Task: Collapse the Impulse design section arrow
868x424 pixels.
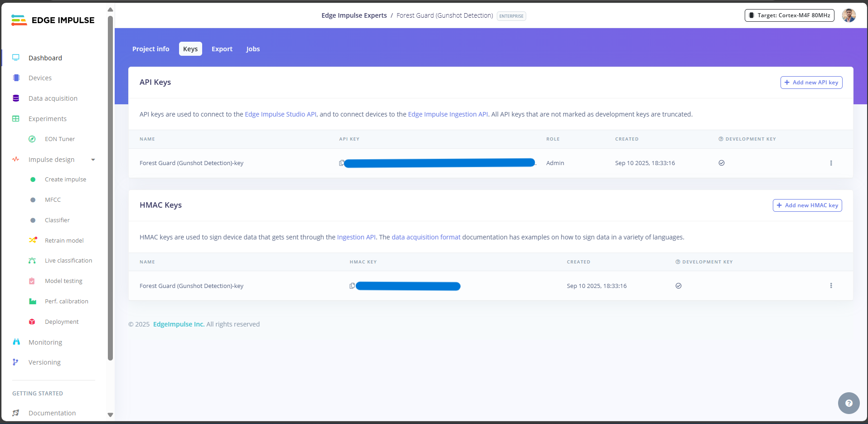Action: (x=93, y=160)
